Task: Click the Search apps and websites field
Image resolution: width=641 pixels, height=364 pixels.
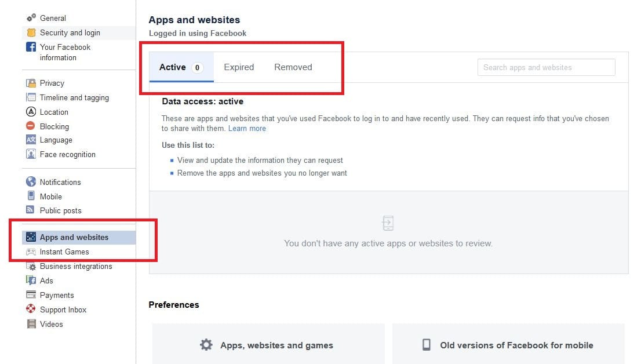Action: (546, 67)
